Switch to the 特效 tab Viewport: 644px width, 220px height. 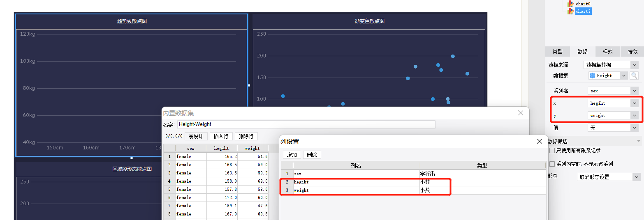pos(632,51)
